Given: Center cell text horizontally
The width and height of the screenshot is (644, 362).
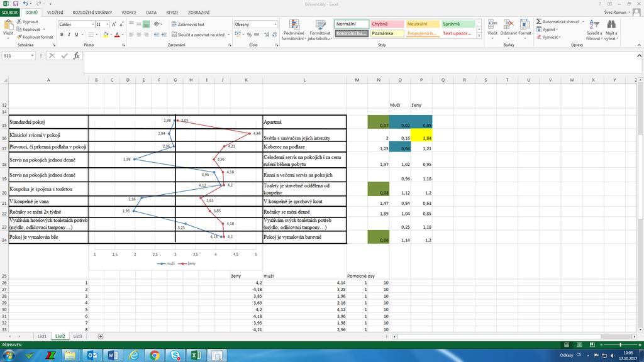Looking at the screenshot, I should pos(139,35).
